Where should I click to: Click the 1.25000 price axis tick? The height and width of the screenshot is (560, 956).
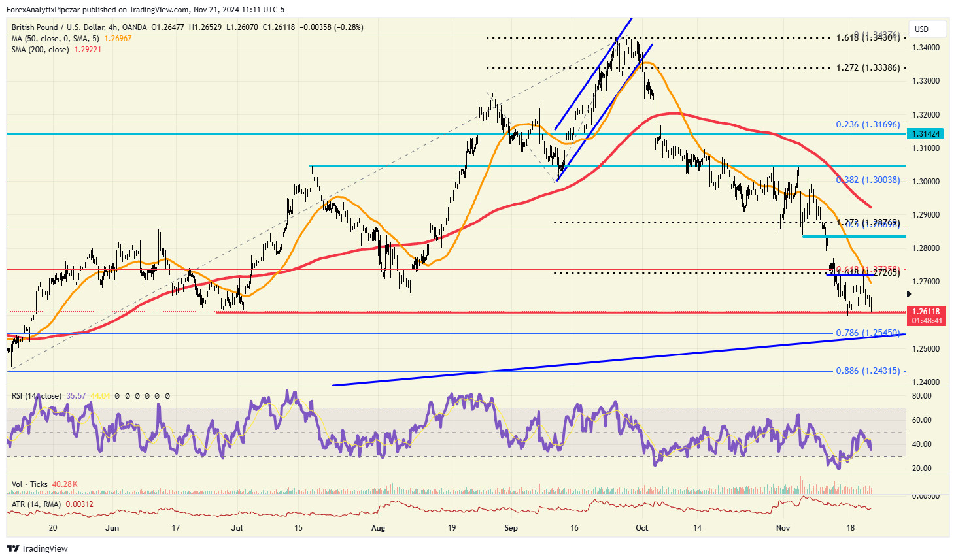point(926,349)
